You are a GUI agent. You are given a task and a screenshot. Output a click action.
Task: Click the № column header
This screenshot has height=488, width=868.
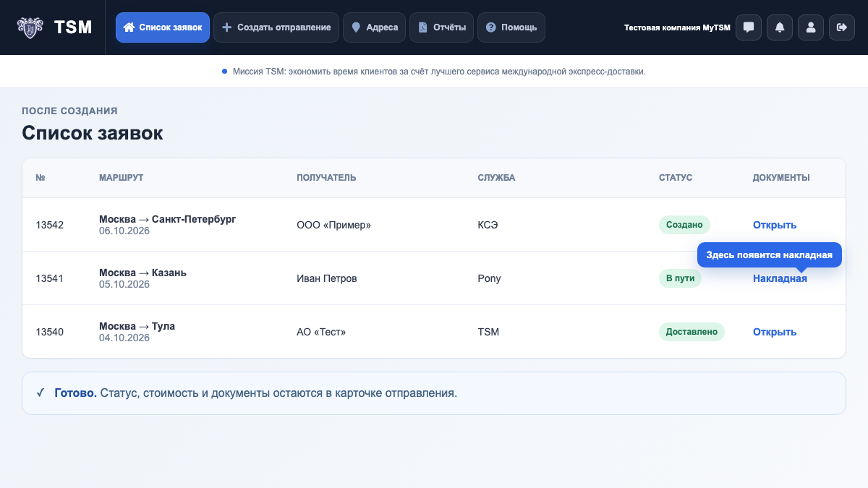41,178
